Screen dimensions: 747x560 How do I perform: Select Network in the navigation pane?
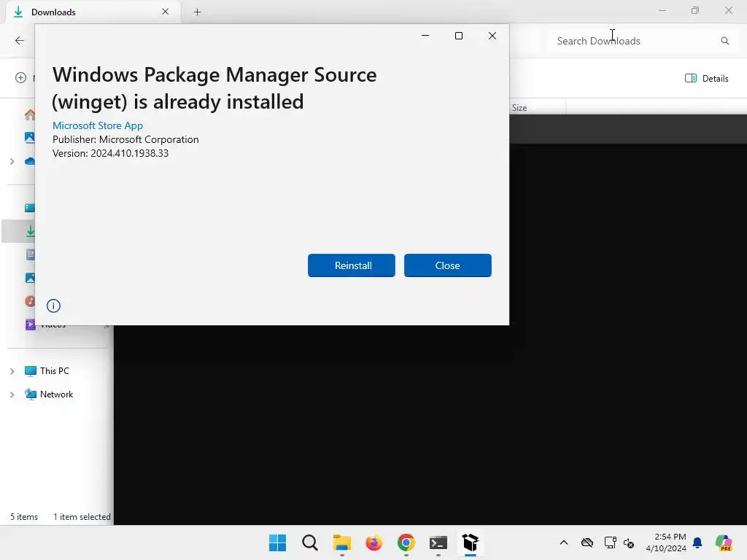(56, 394)
